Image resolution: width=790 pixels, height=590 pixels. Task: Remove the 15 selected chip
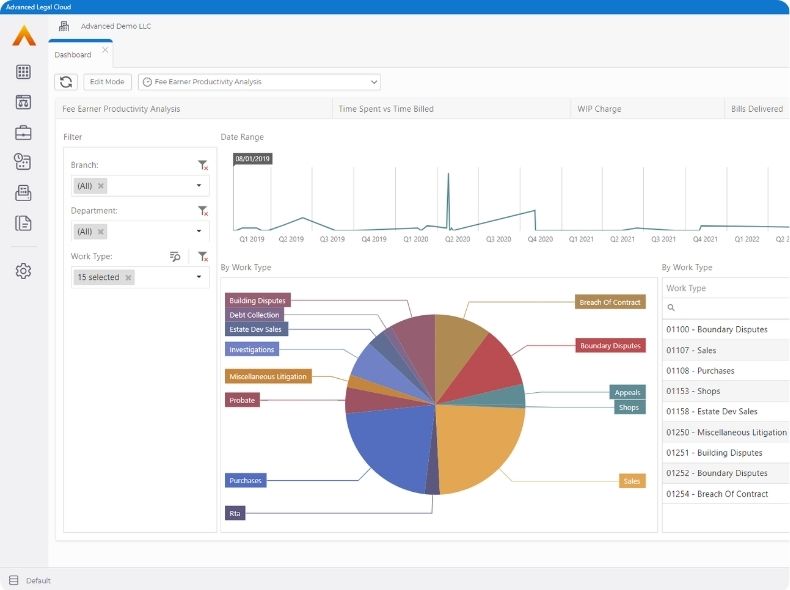[128, 277]
